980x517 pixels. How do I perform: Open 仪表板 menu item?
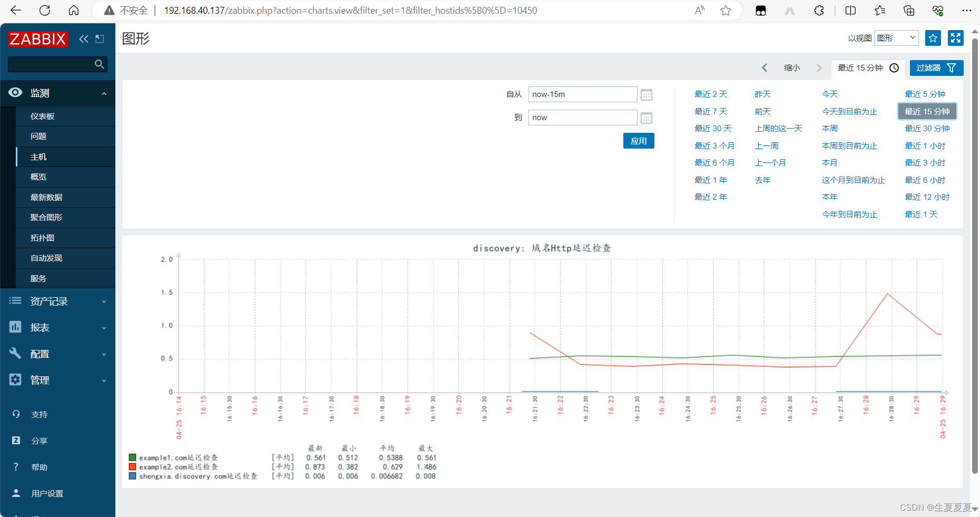click(x=65, y=116)
